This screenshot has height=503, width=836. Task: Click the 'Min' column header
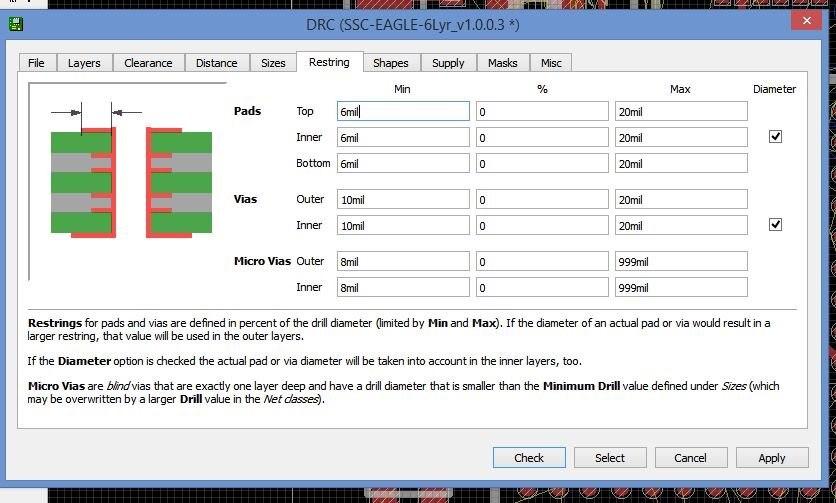[402, 89]
